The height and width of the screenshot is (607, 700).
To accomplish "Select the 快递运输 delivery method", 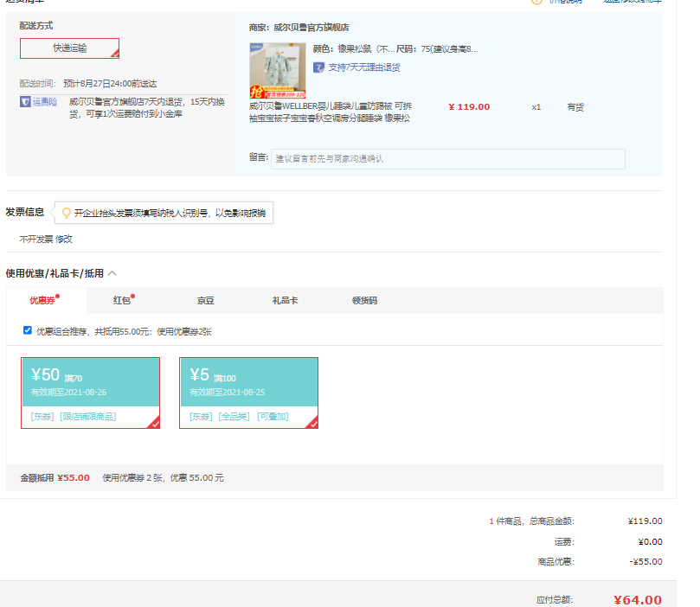I will click(x=69, y=48).
